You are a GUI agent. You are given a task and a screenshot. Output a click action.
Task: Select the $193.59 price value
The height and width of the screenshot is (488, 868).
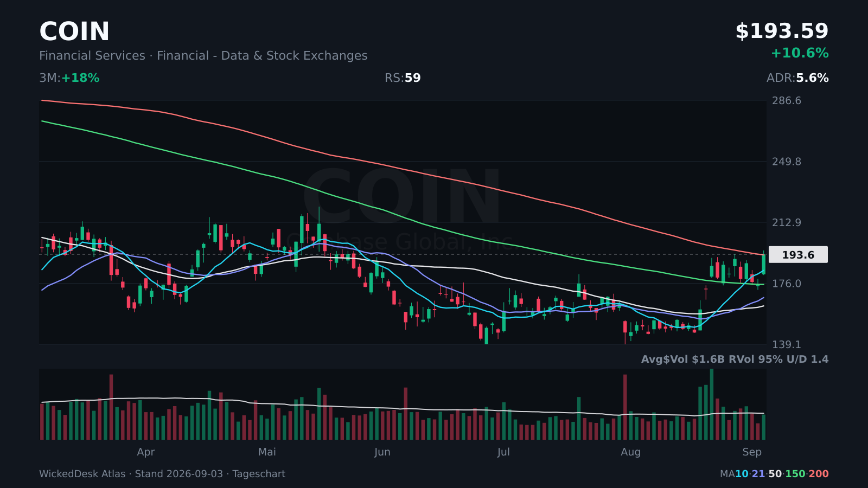782,31
